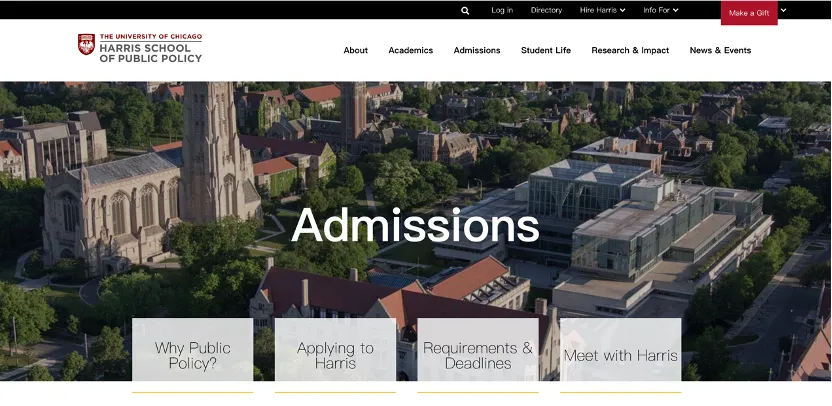This screenshot has height=406, width=832.
Task: Go to Admissions in the navigation bar
Action: pos(477,50)
